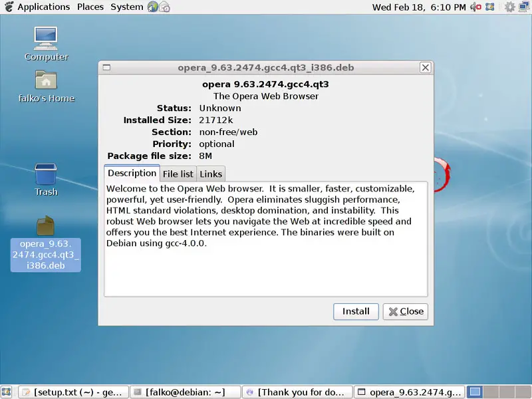Image resolution: width=532 pixels, height=399 pixels.
Task: Select the Computer desktop icon
Action: [x=46, y=44]
